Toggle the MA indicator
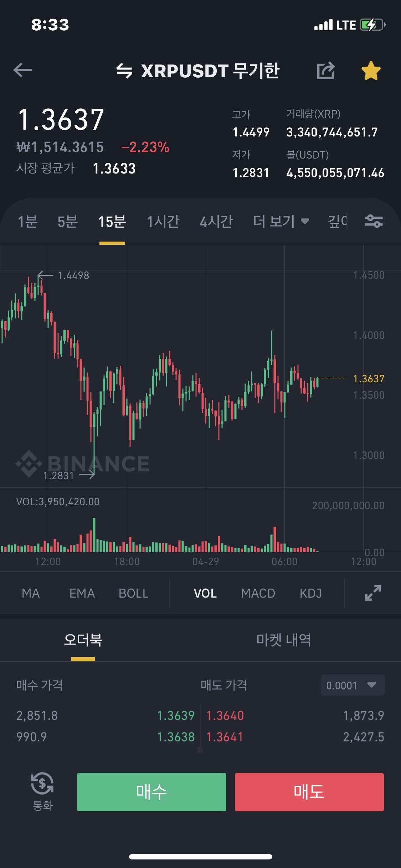 [x=31, y=593]
